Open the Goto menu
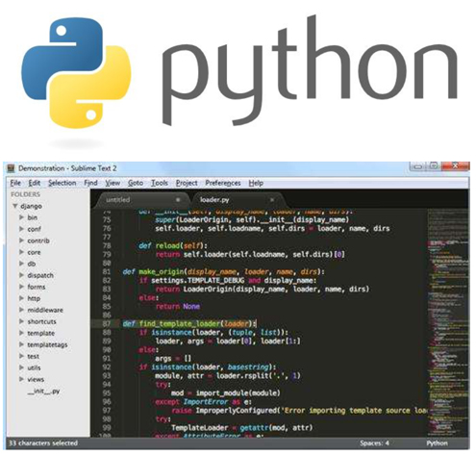The height and width of the screenshot is (456, 476). (136, 183)
